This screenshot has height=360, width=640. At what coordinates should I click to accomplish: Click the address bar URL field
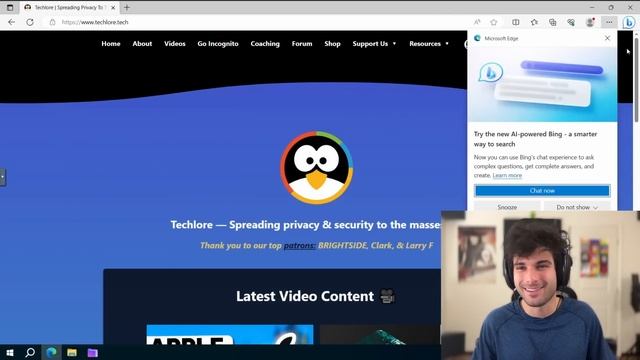tap(261, 22)
